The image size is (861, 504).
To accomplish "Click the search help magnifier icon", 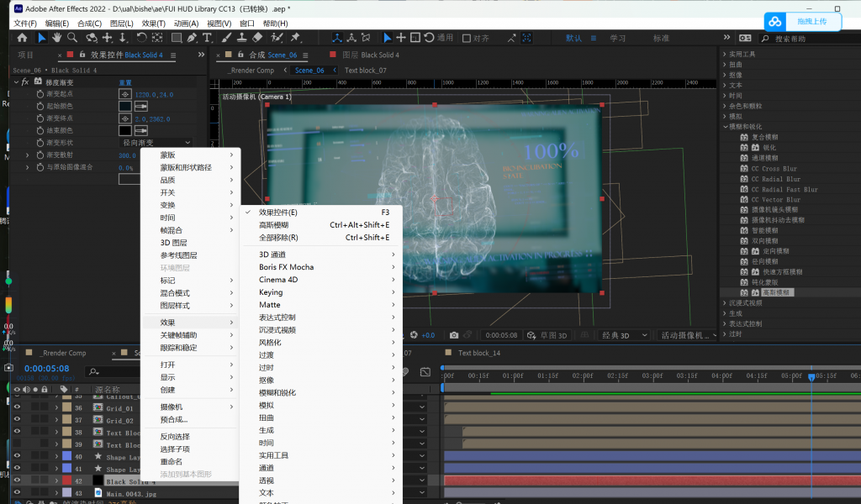I will [x=765, y=39].
